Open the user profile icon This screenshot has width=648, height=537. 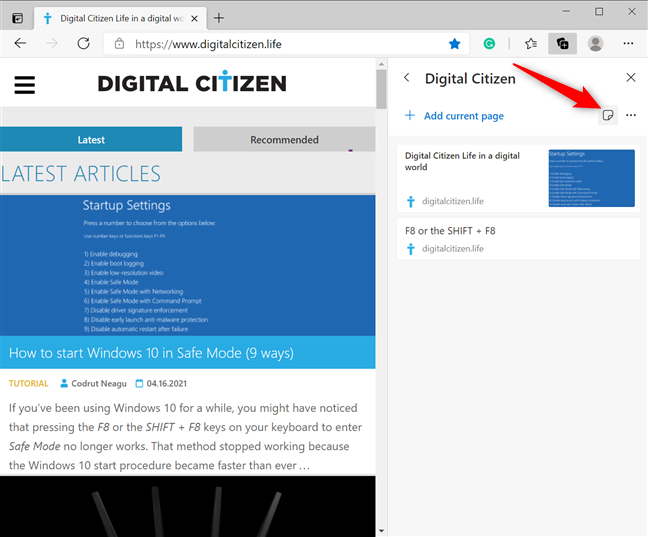tap(596, 43)
